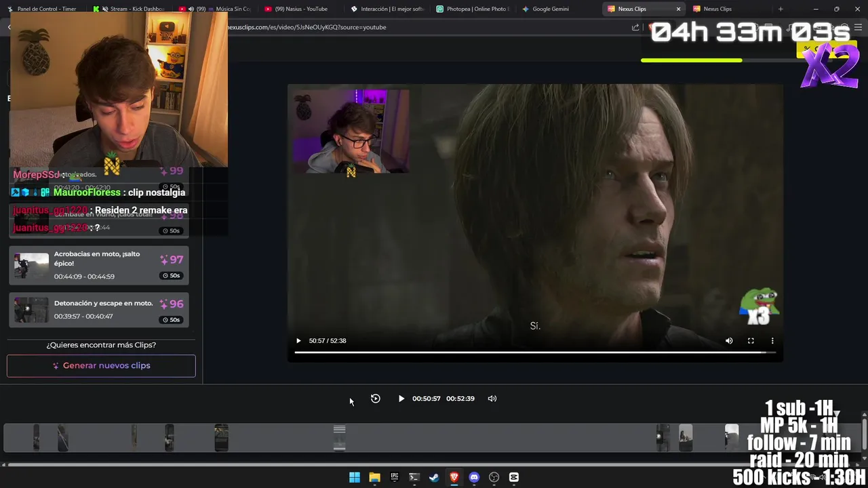Open File Explorer from taskbar
Image resolution: width=868 pixels, height=488 pixels.
point(374,477)
